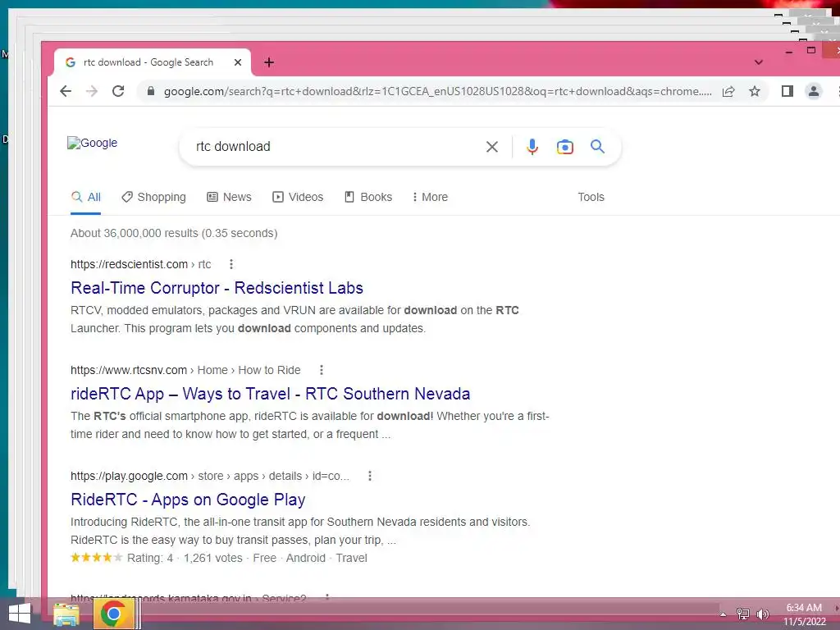
Task: Click the Google logo image
Action: point(92,143)
